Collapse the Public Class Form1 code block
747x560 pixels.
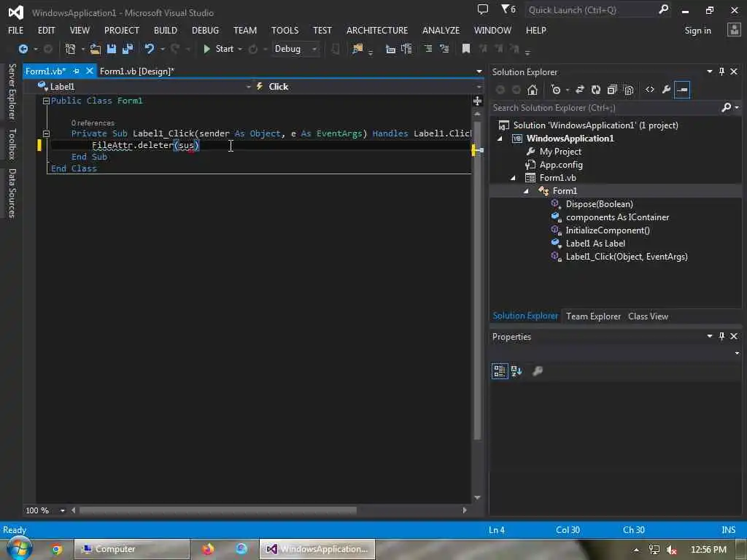click(x=46, y=101)
